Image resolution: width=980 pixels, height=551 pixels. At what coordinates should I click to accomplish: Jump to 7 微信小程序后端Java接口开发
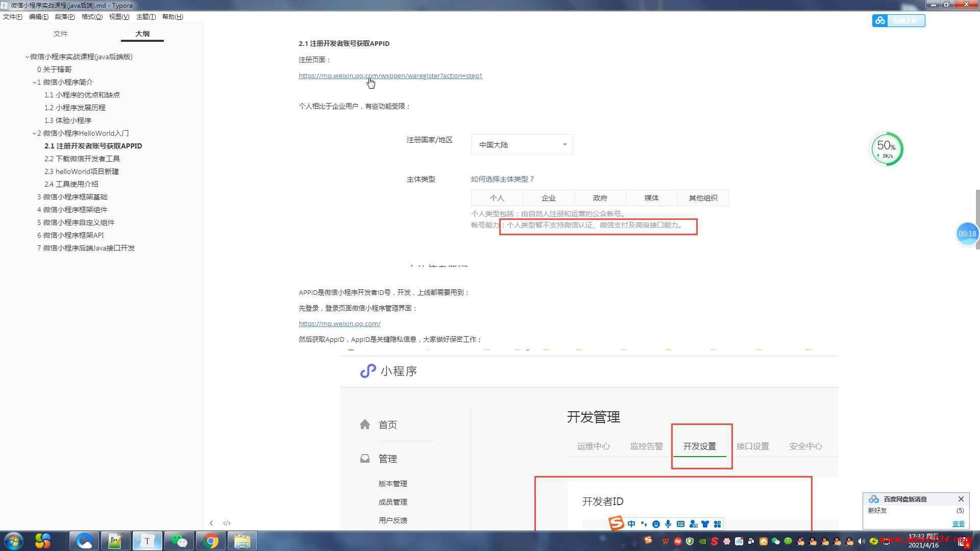(x=86, y=248)
